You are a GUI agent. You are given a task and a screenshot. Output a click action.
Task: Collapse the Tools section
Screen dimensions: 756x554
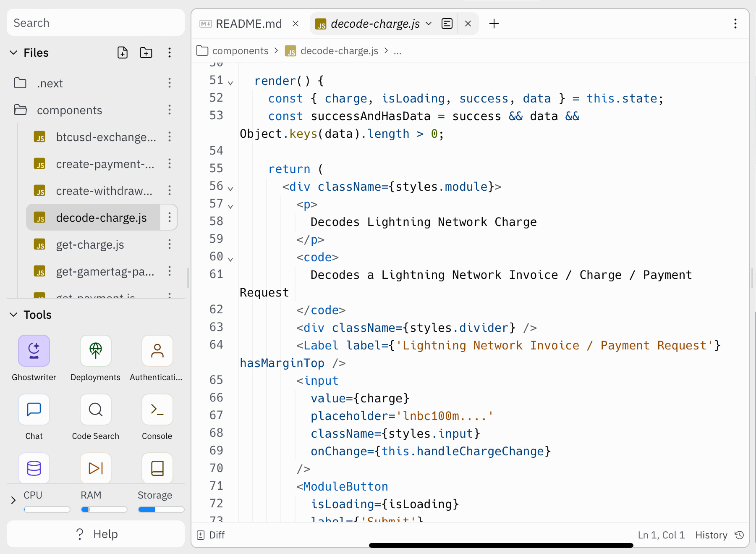click(x=13, y=315)
